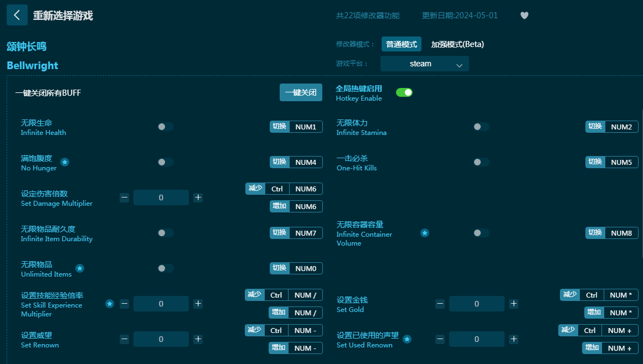Disable the global Hotkey Enable switch

click(404, 92)
